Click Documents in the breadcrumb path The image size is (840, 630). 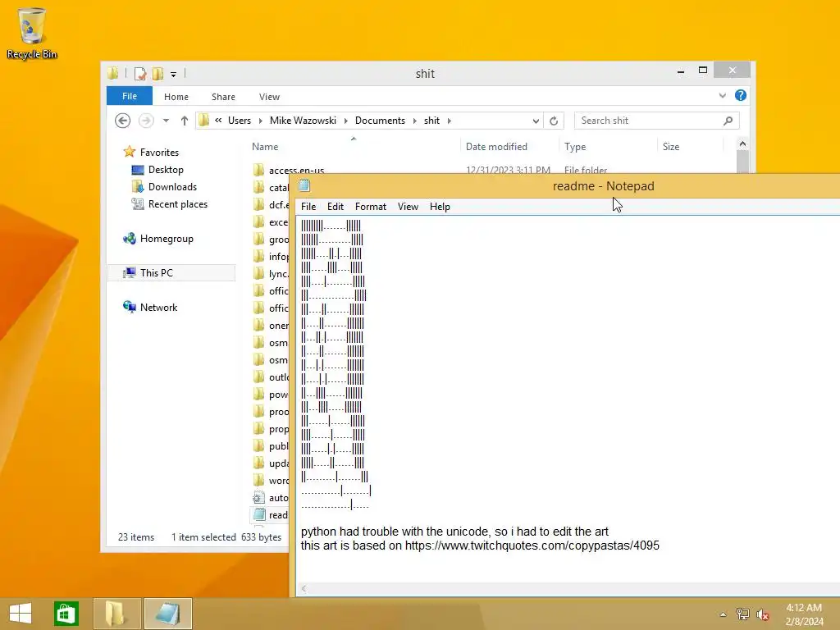point(380,121)
